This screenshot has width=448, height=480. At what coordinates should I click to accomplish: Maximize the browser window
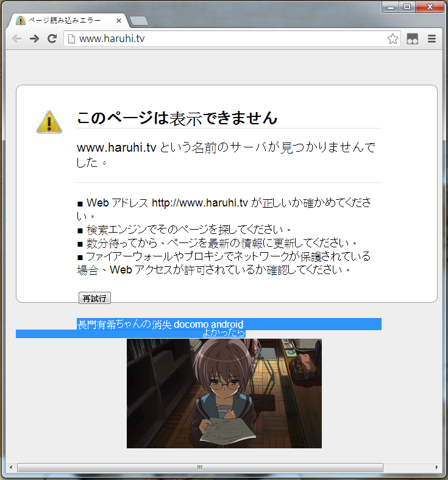click(407, 7)
